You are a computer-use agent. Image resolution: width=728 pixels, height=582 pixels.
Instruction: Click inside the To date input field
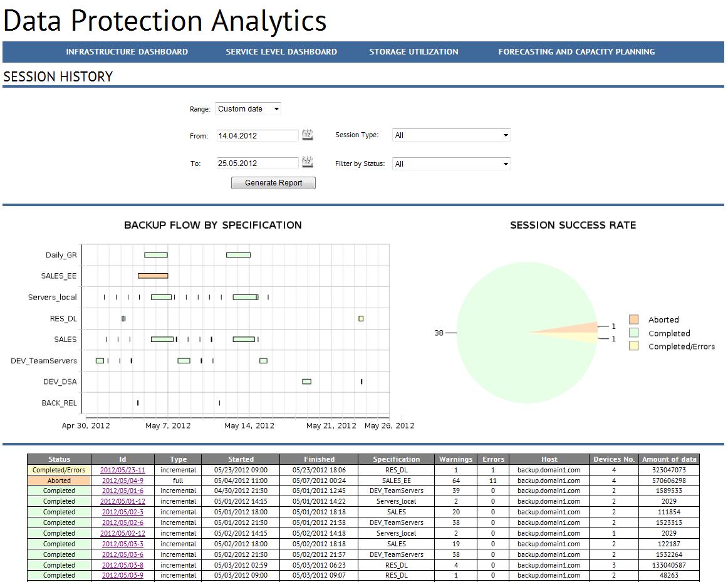tap(257, 163)
